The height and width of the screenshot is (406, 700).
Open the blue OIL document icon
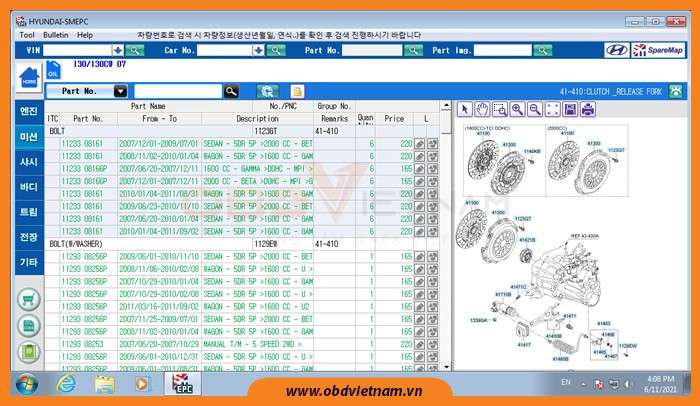53,71
